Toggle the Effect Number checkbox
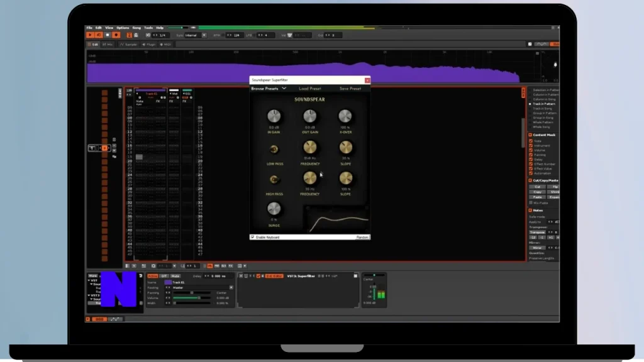644x362 pixels. [531, 164]
